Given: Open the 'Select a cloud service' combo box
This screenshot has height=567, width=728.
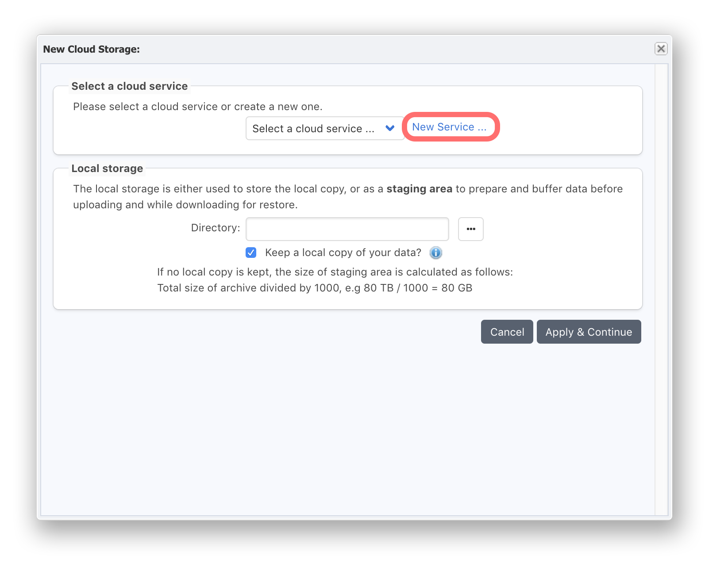Looking at the screenshot, I should [x=325, y=128].
